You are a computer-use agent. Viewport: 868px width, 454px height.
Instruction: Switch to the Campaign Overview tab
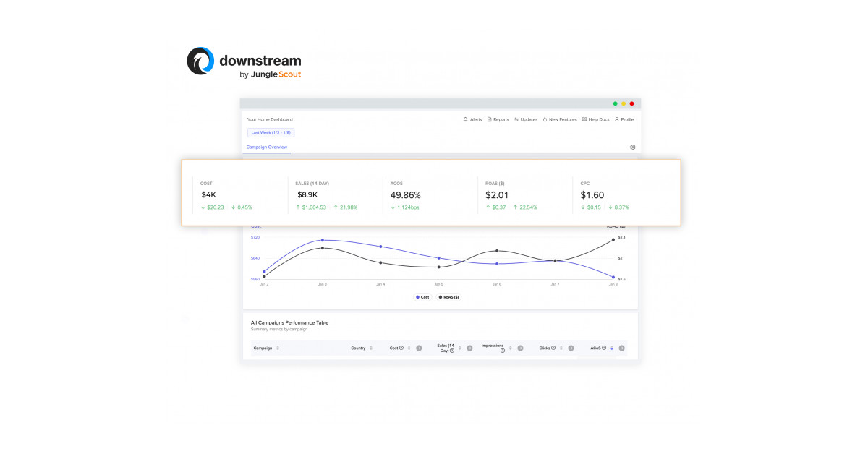(267, 147)
